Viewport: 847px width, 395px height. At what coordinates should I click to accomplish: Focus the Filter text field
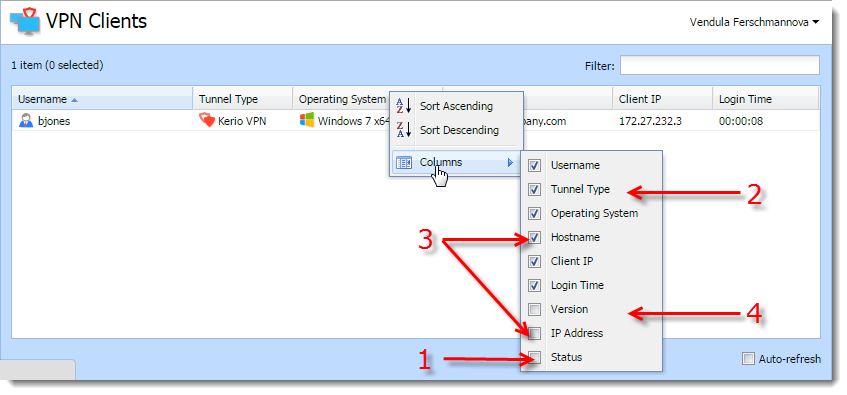(x=720, y=65)
